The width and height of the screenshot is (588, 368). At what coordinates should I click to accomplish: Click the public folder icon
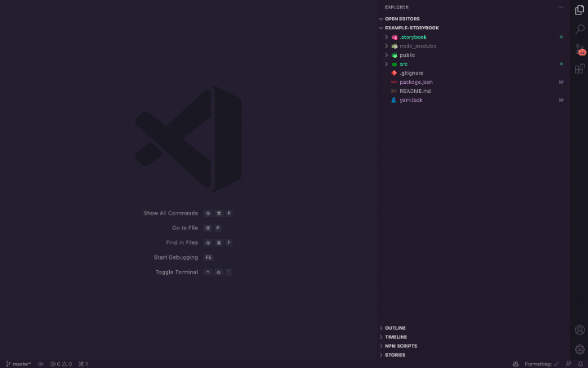(x=394, y=55)
